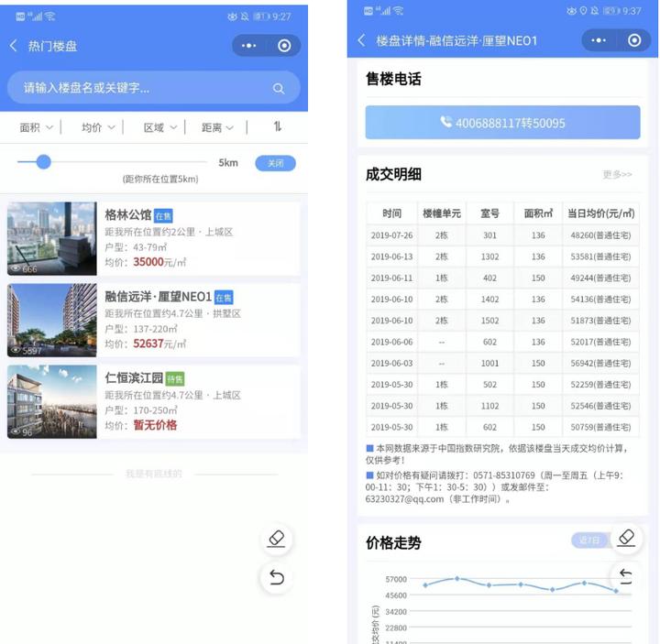Tap the circle close icon on 热门楼盘 screen

[x=284, y=46]
